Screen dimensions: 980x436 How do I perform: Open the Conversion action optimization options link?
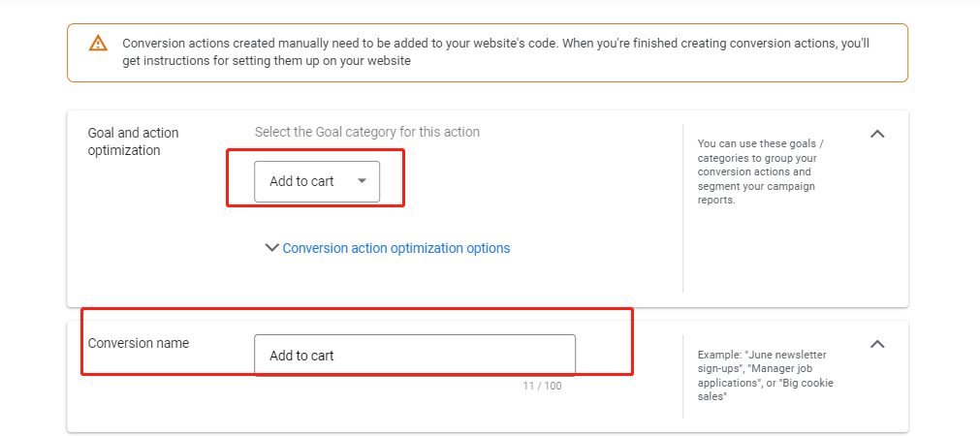pos(396,248)
